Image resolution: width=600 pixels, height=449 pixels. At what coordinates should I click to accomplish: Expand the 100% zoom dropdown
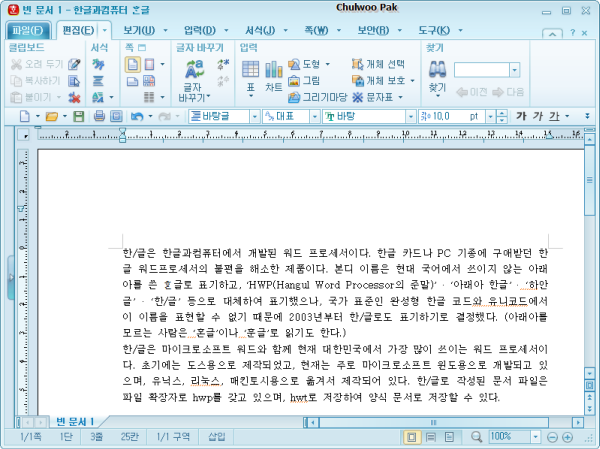[x=535, y=436]
